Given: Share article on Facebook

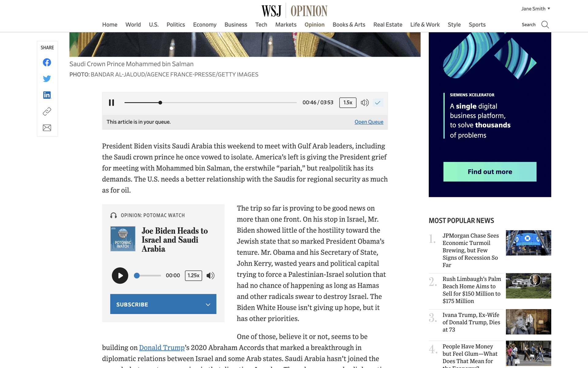Looking at the screenshot, I should coord(47,63).
